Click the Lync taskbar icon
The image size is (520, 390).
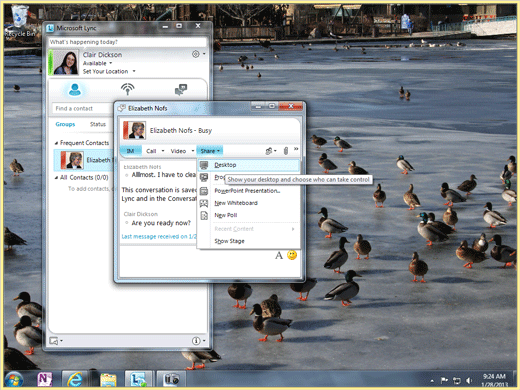(x=138, y=379)
